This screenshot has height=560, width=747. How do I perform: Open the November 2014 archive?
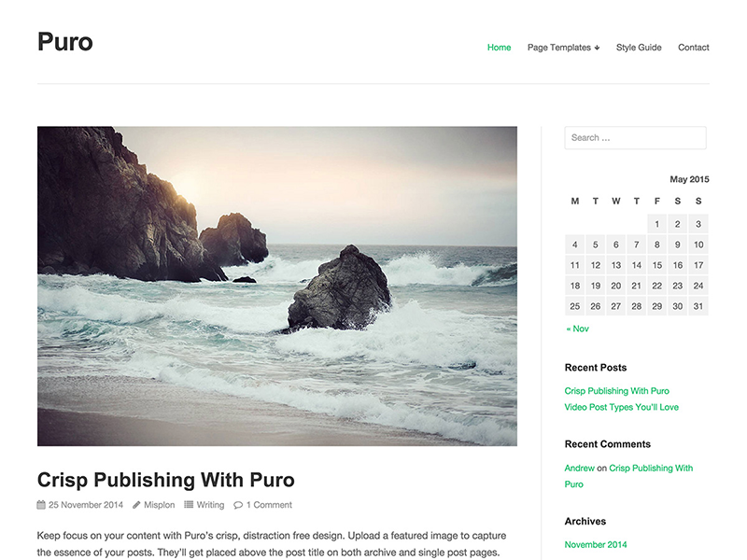click(596, 544)
